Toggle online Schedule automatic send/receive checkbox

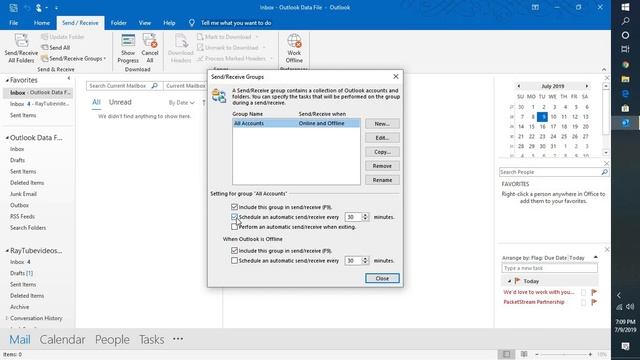(x=234, y=217)
